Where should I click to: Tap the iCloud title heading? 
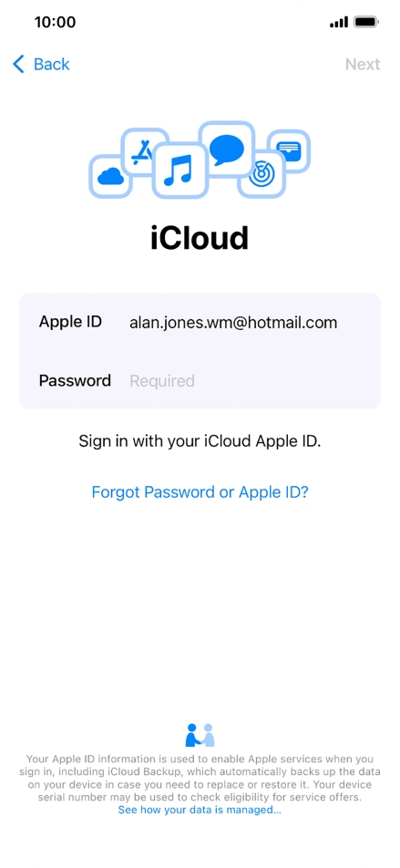point(200,238)
